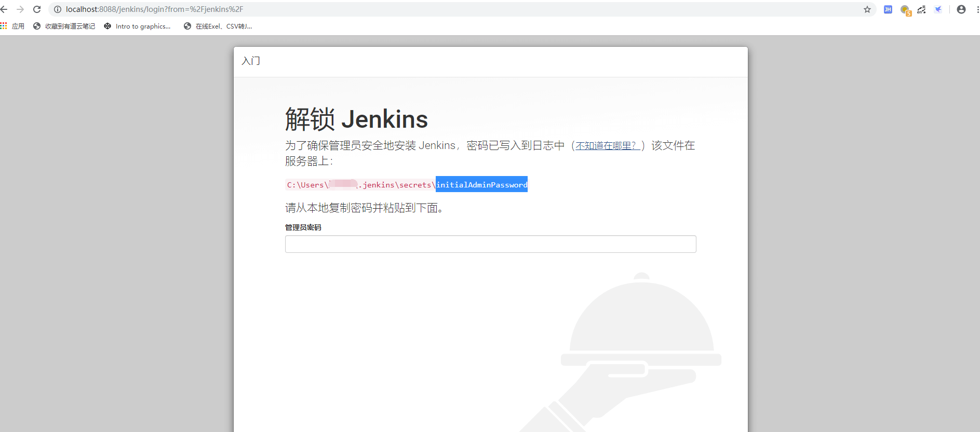Open the Chrome three-dot menu

coord(977,9)
